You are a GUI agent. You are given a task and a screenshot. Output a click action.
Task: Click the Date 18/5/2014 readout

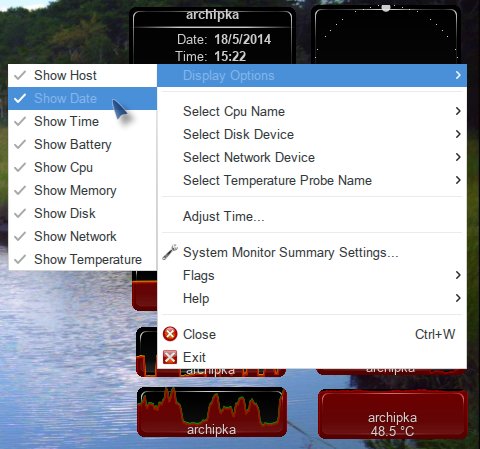tap(224, 39)
